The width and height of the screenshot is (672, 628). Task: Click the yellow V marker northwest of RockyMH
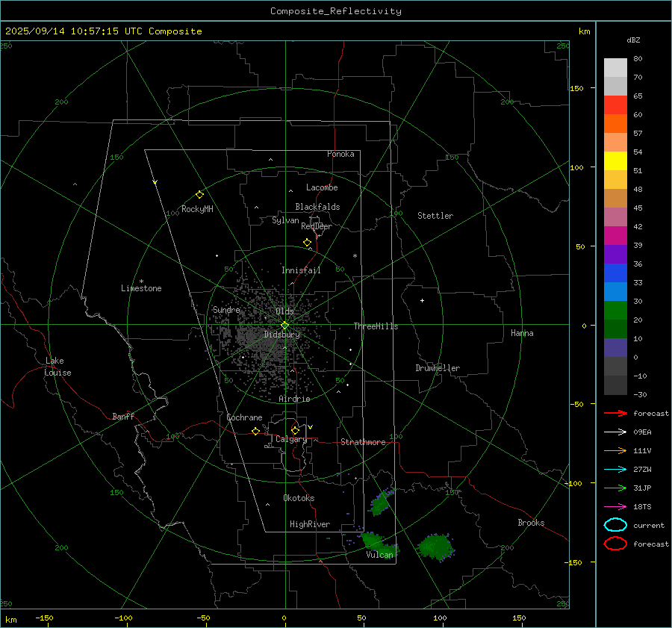point(155,182)
